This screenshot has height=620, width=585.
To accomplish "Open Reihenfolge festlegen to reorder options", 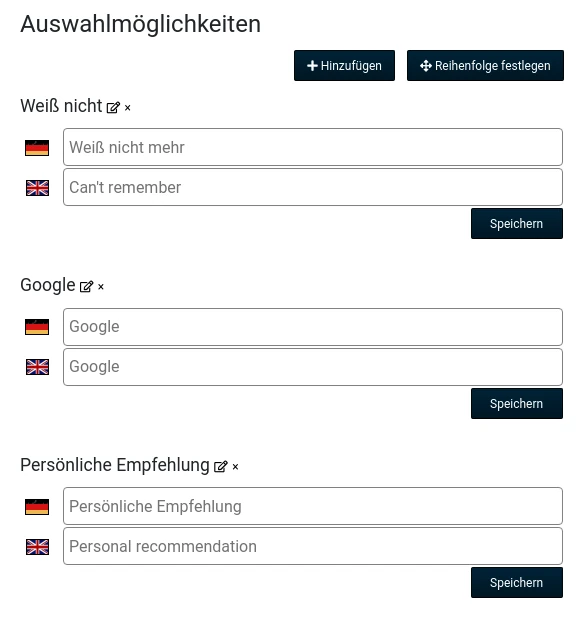I will click(x=485, y=66).
